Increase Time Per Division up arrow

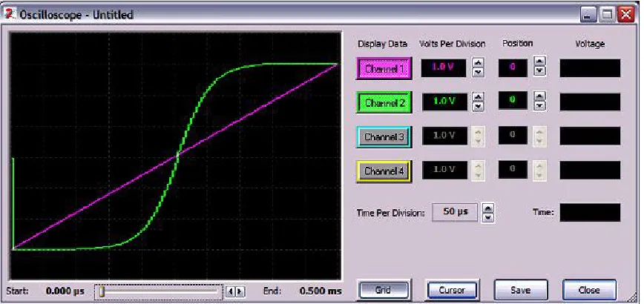point(487,208)
